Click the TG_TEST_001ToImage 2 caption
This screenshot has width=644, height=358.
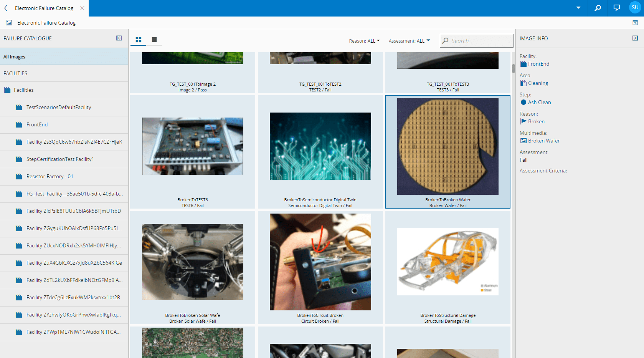point(193,84)
